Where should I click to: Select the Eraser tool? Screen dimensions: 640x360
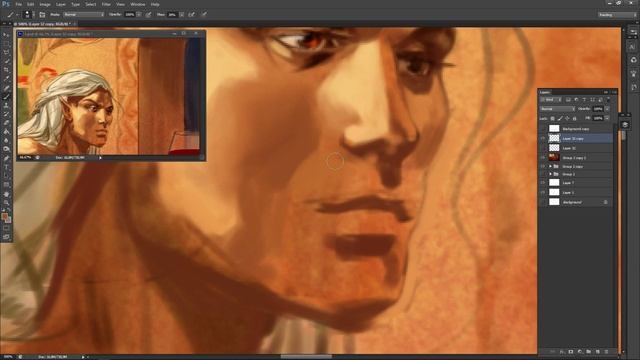7,122
